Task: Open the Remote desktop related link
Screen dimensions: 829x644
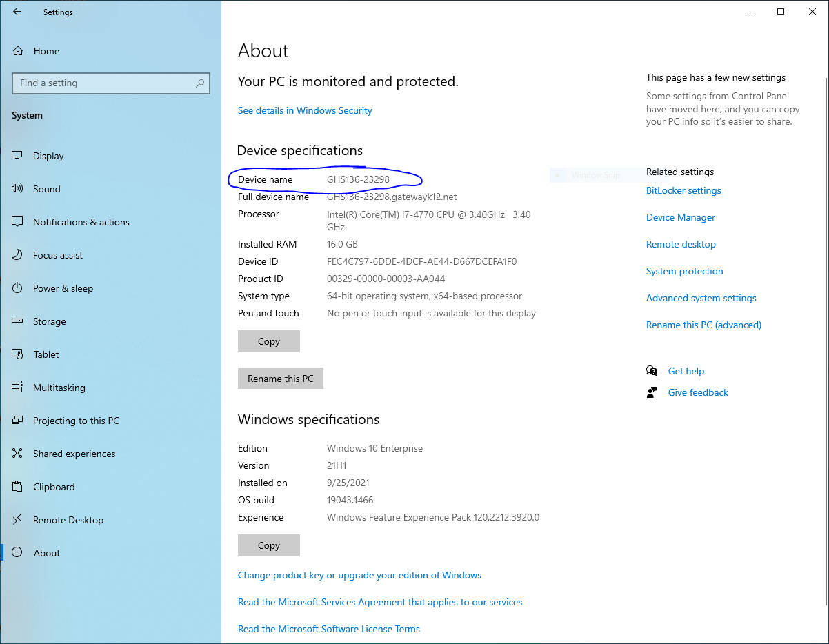Action: 681,244
